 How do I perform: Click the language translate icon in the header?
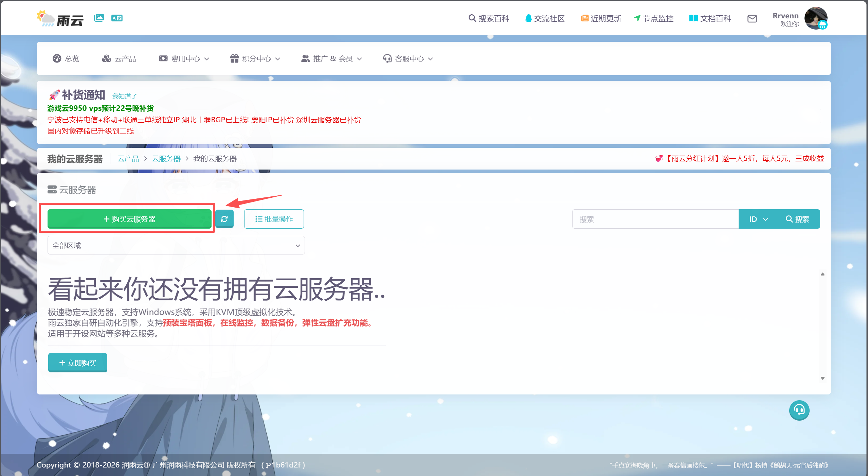117,18
